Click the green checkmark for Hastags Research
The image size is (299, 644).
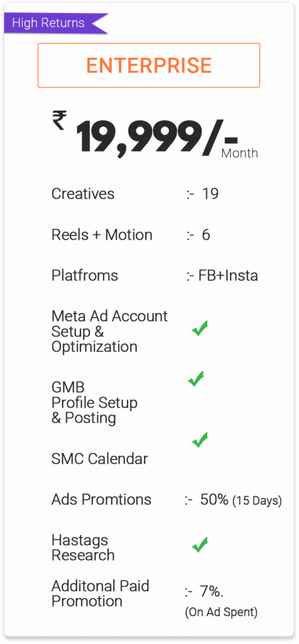click(x=200, y=545)
